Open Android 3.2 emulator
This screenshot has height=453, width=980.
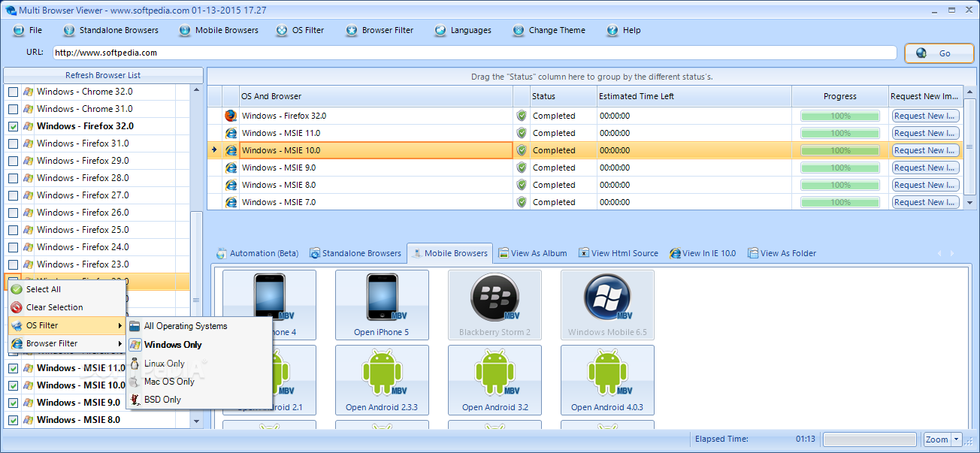pyautogui.click(x=495, y=379)
